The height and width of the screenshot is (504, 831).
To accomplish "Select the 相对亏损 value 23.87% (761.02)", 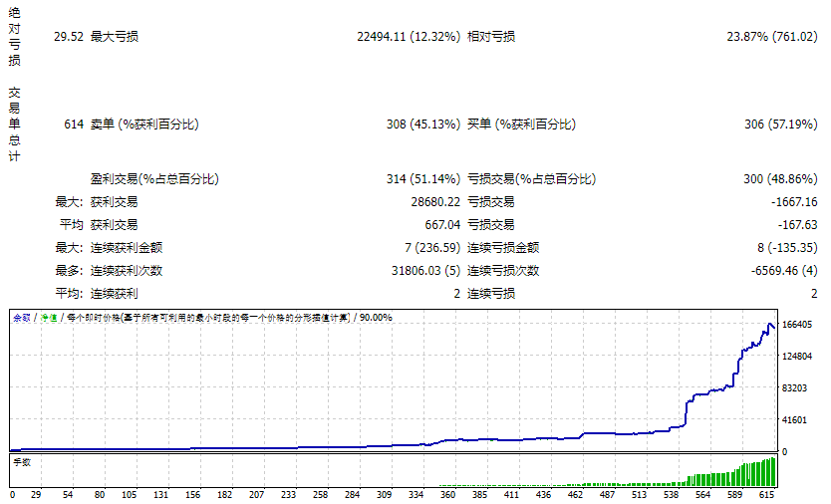I will [x=771, y=37].
